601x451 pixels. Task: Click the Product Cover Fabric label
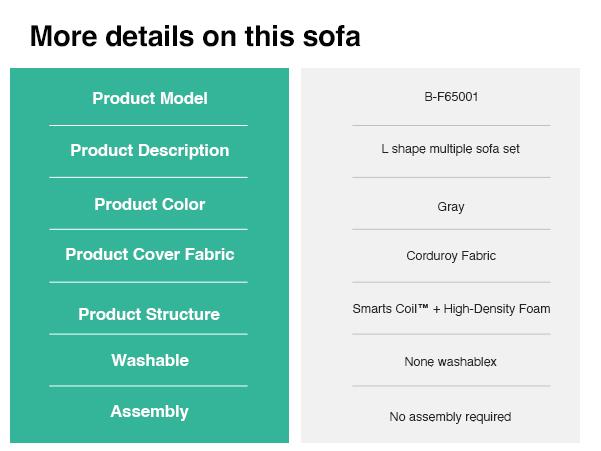150,254
